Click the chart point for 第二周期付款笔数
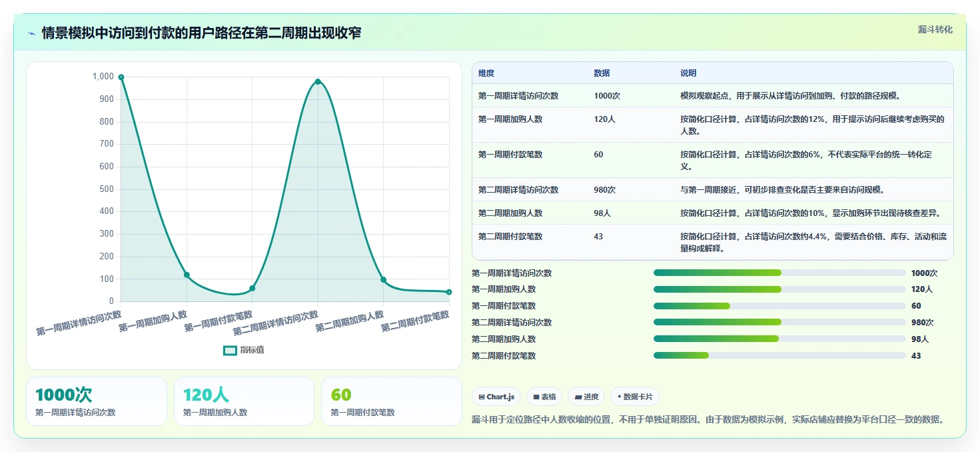Screen dimensions: 980x452 click(449, 292)
